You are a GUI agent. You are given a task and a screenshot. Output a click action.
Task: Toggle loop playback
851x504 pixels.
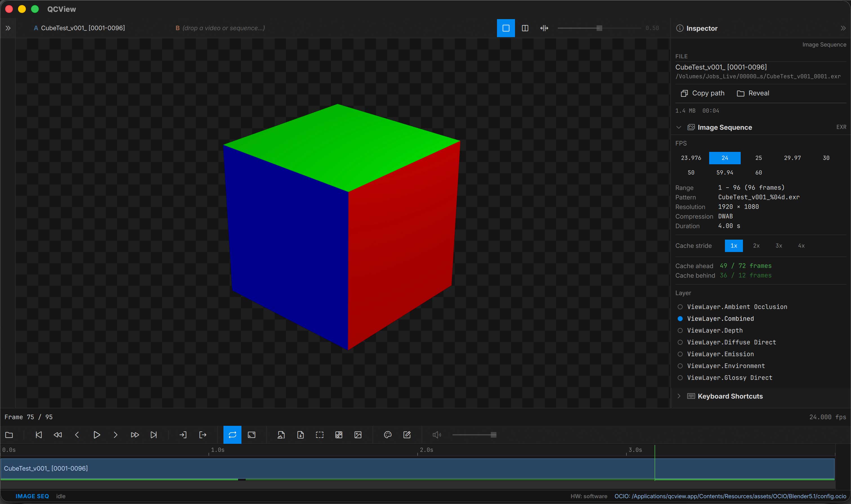(x=232, y=435)
